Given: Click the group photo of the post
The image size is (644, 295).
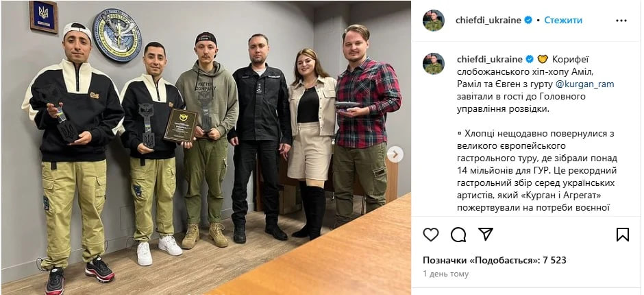Looking at the screenshot, I should coord(206,147).
